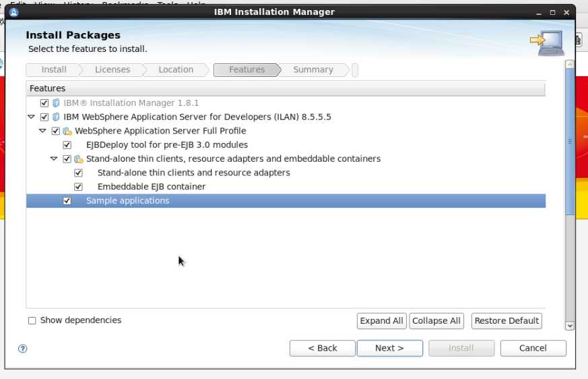Click the Restore Default button

(507, 321)
